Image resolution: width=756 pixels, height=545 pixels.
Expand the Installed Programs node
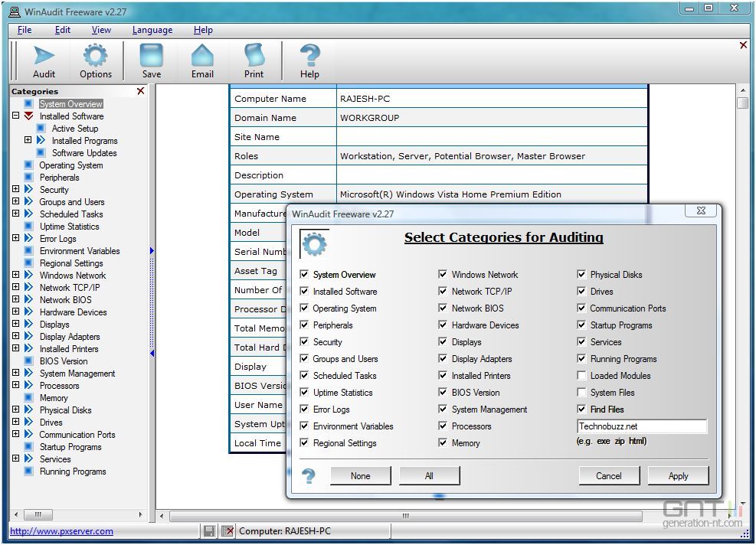[x=28, y=140]
